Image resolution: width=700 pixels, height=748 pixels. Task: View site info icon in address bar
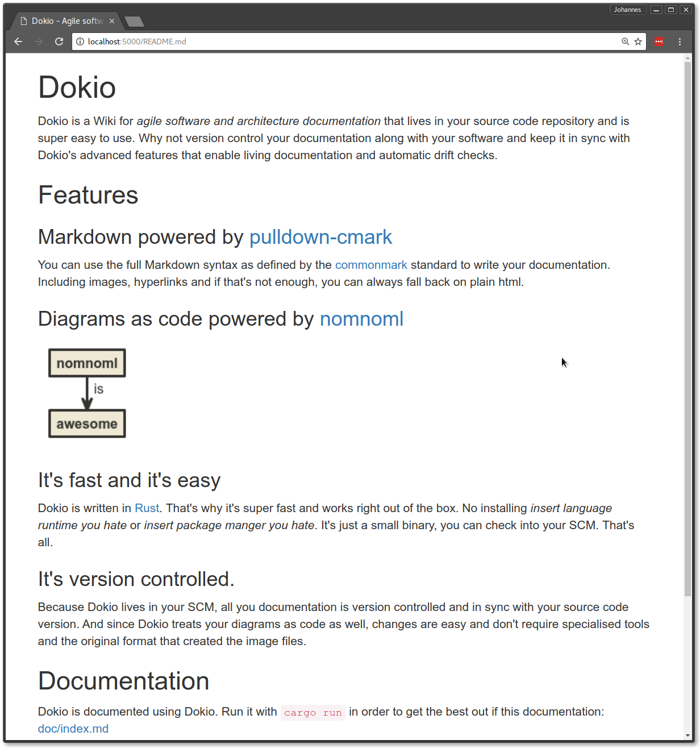pyautogui.click(x=80, y=41)
